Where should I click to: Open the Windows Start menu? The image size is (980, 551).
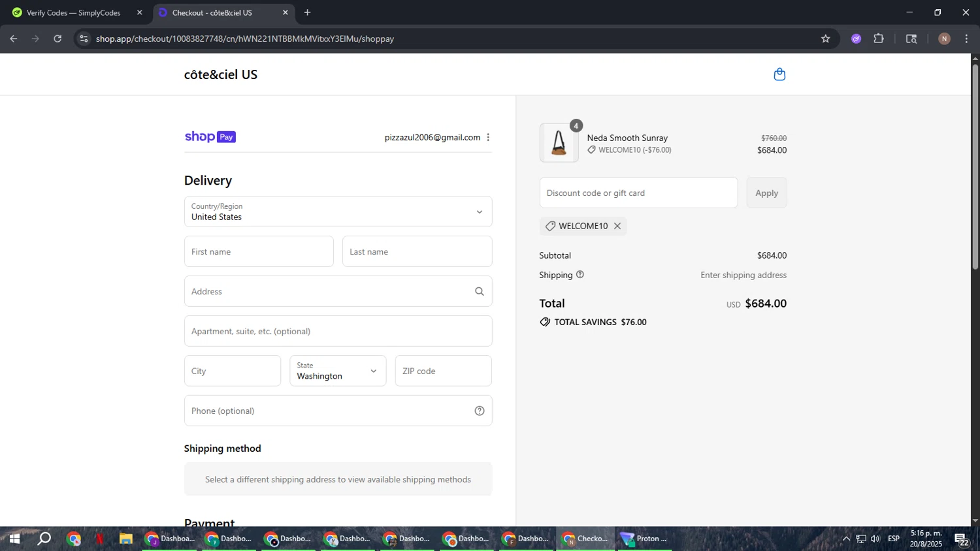(14, 539)
